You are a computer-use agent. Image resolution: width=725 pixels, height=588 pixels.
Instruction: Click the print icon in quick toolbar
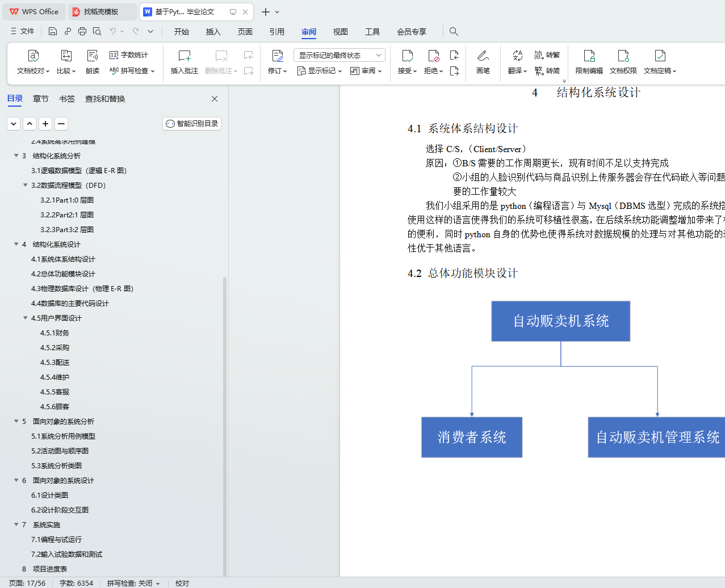82,31
